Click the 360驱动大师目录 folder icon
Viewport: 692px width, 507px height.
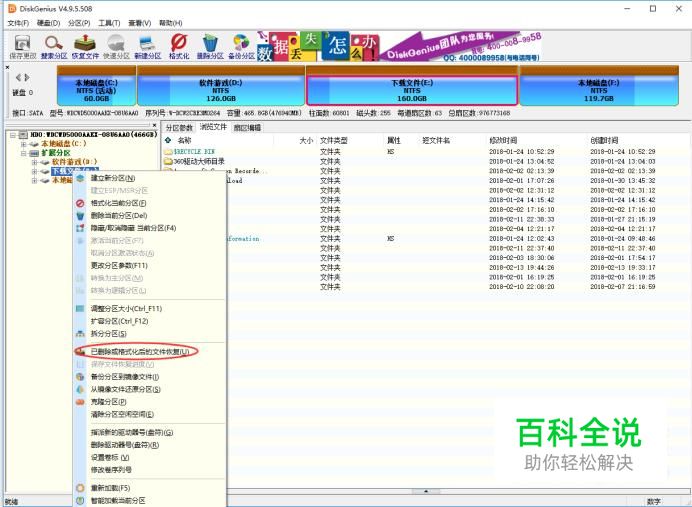pos(168,161)
